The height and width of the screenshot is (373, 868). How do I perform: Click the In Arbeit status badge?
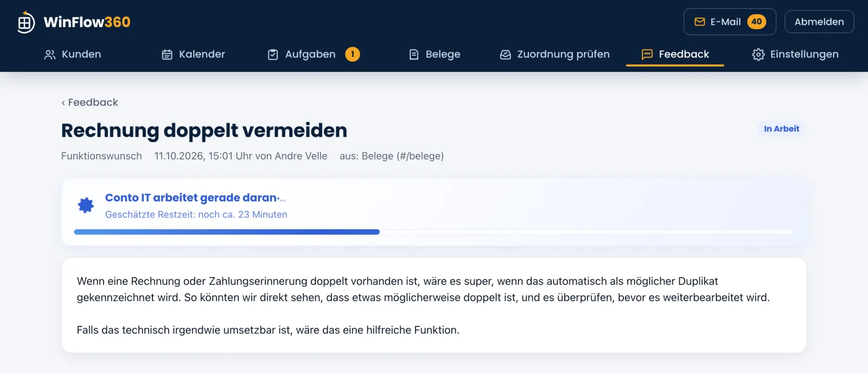781,129
